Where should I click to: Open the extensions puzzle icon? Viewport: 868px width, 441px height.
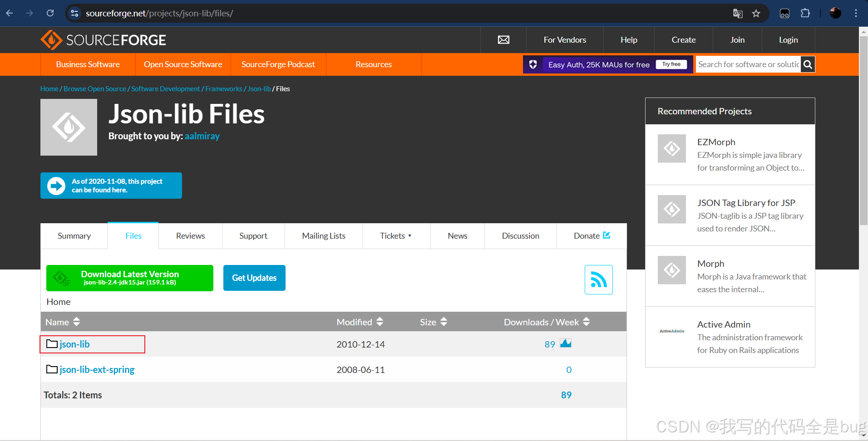click(805, 13)
